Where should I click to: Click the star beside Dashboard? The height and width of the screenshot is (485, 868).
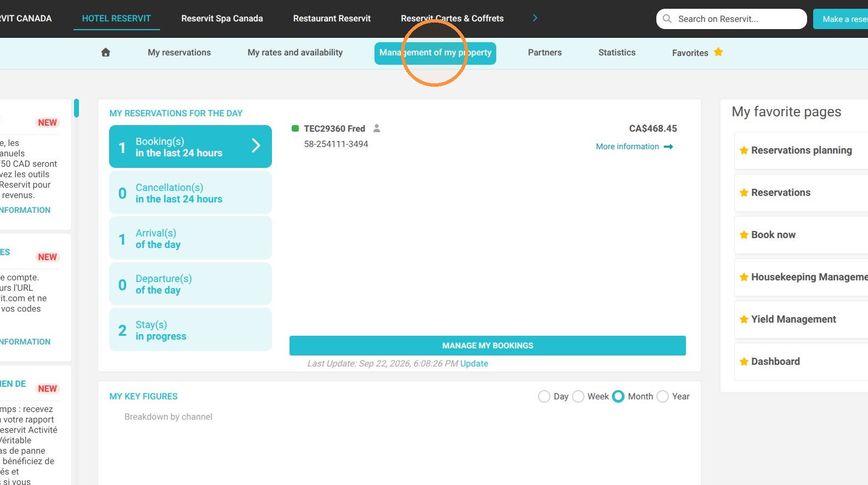point(744,362)
